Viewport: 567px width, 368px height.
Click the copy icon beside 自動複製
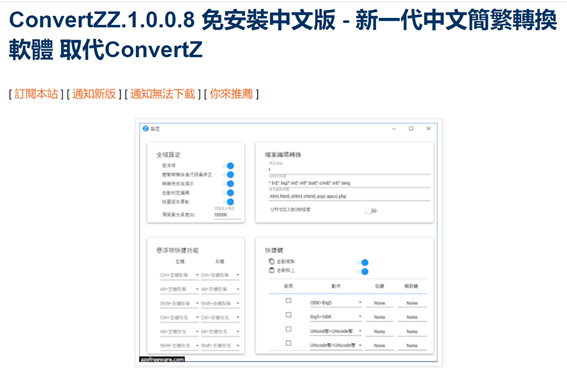tap(271, 261)
